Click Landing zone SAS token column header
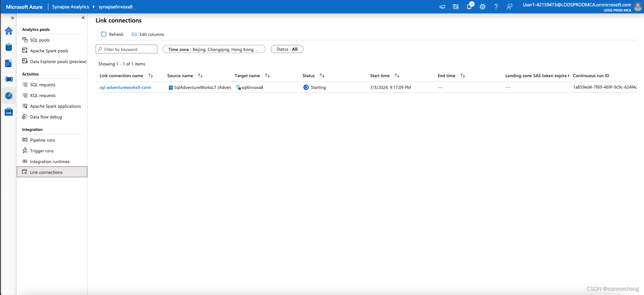 (537, 76)
